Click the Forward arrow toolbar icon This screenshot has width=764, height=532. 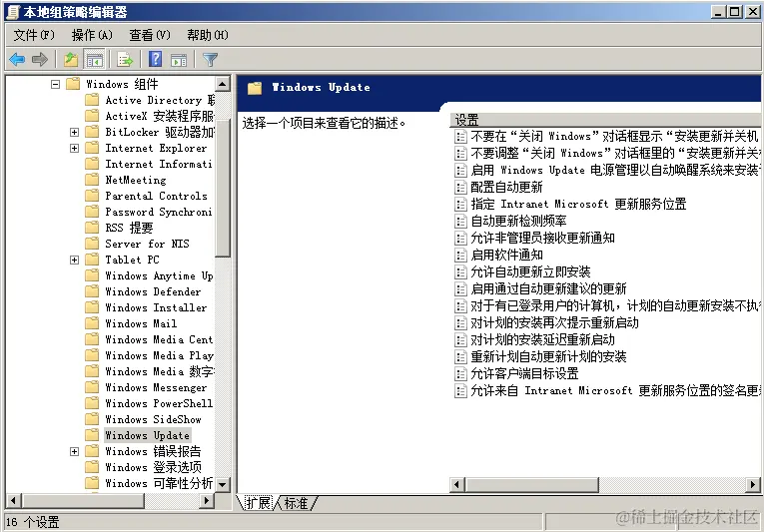click(40, 60)
